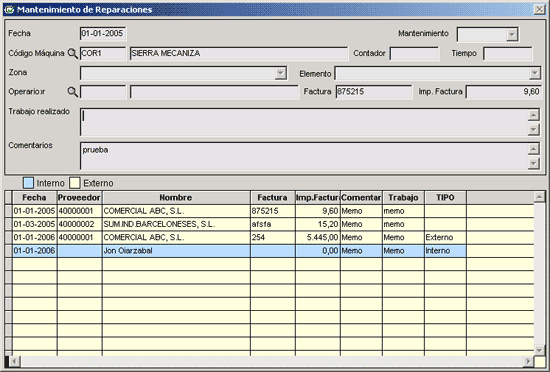This screenshot has width=550, height=372.
Task: Click the grid vertical scroll up arrow
Action: click(539, 197)
